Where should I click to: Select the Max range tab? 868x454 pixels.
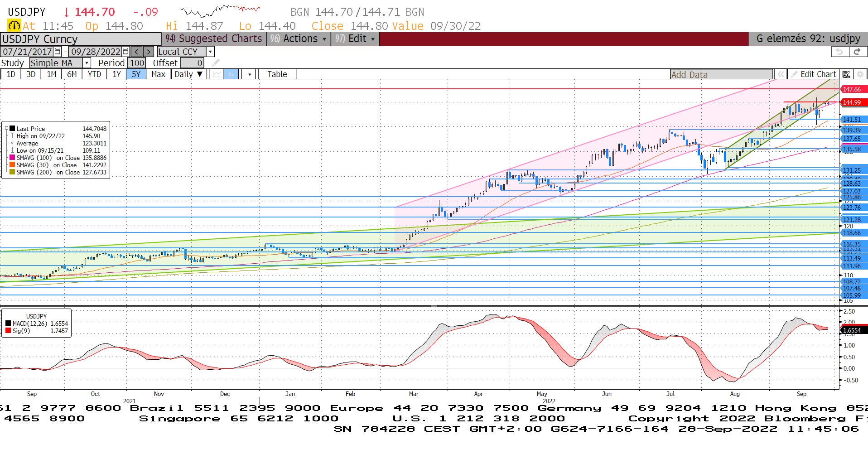click(x=158, y=74)
